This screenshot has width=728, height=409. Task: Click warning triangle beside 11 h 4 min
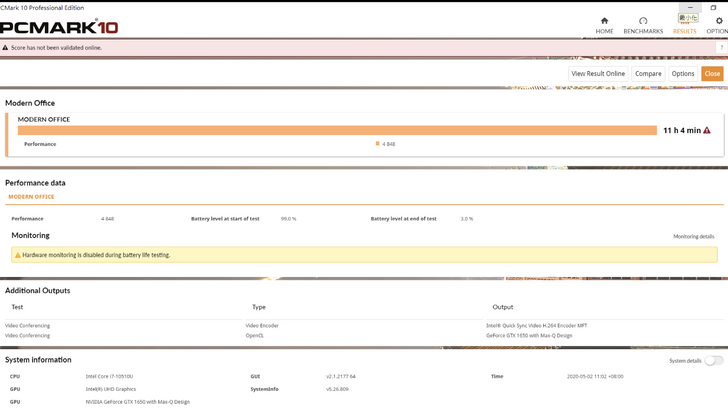point(707,130)
